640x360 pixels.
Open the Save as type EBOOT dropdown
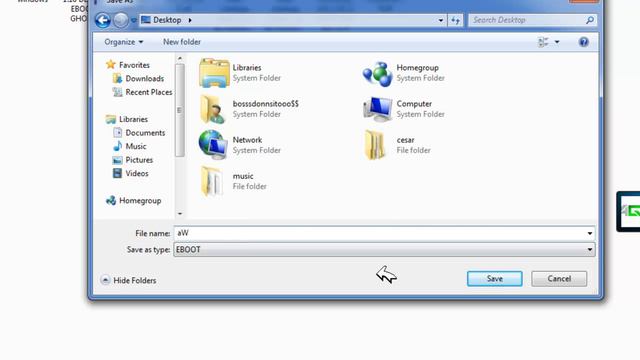pos(384,249)
